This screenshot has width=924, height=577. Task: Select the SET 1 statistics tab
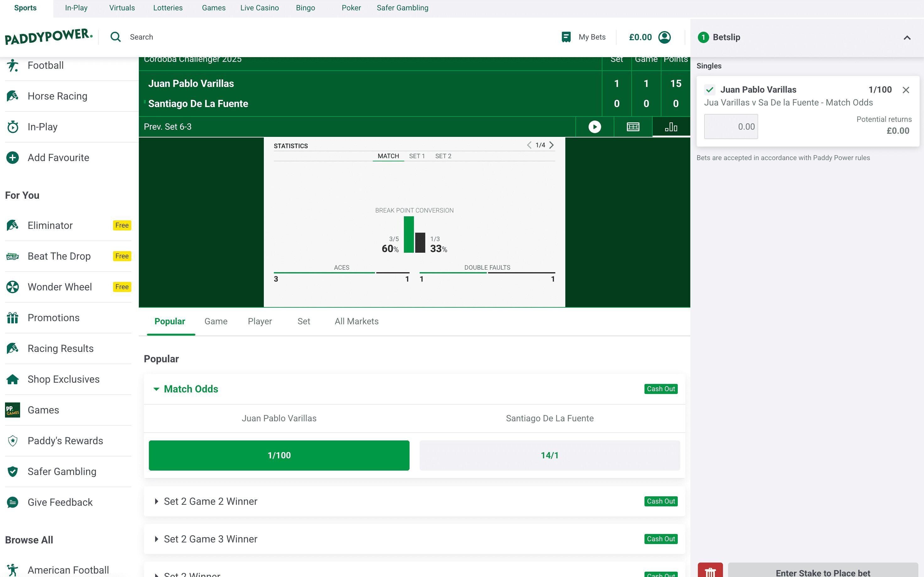tap(416, 156)
